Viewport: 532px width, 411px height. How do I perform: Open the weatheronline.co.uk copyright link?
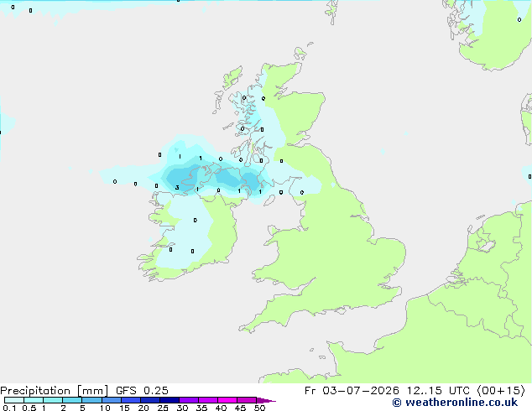(x=455, y=403)
